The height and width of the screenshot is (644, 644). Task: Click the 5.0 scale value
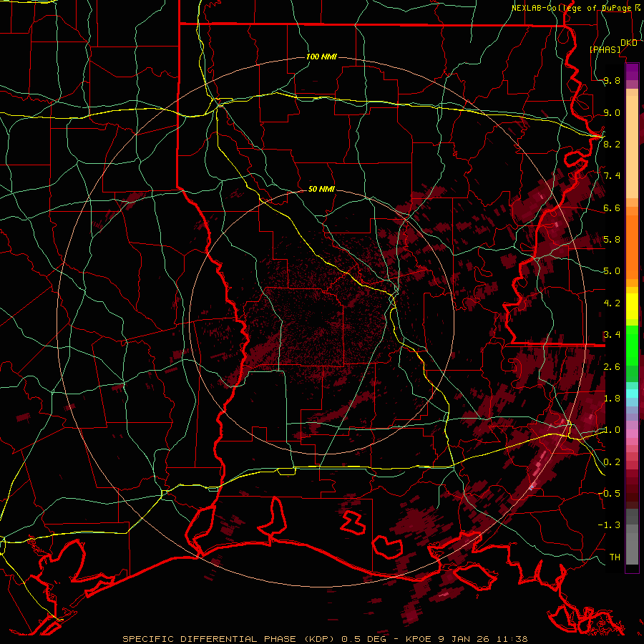click(612, 271)
